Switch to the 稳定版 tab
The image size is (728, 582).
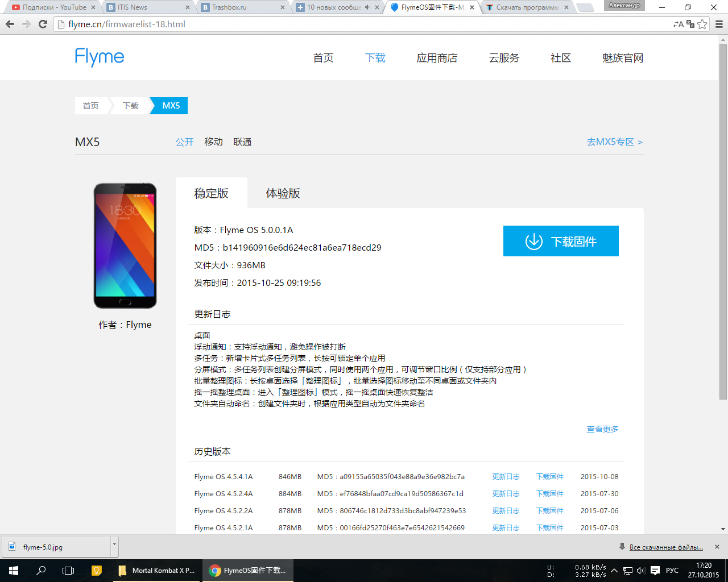(212, 193)
